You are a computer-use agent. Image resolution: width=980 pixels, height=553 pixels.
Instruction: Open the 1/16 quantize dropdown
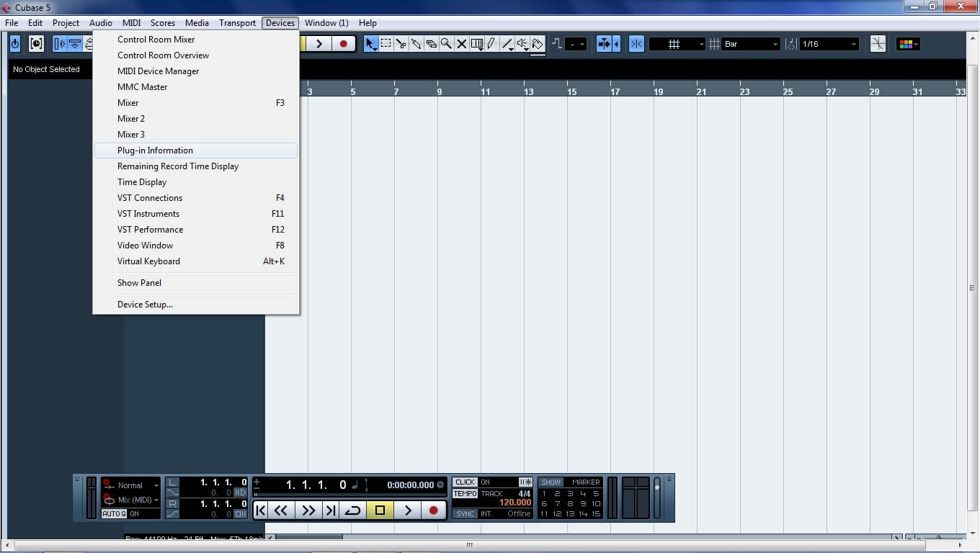pyautogui.click(x=829, y=44)
